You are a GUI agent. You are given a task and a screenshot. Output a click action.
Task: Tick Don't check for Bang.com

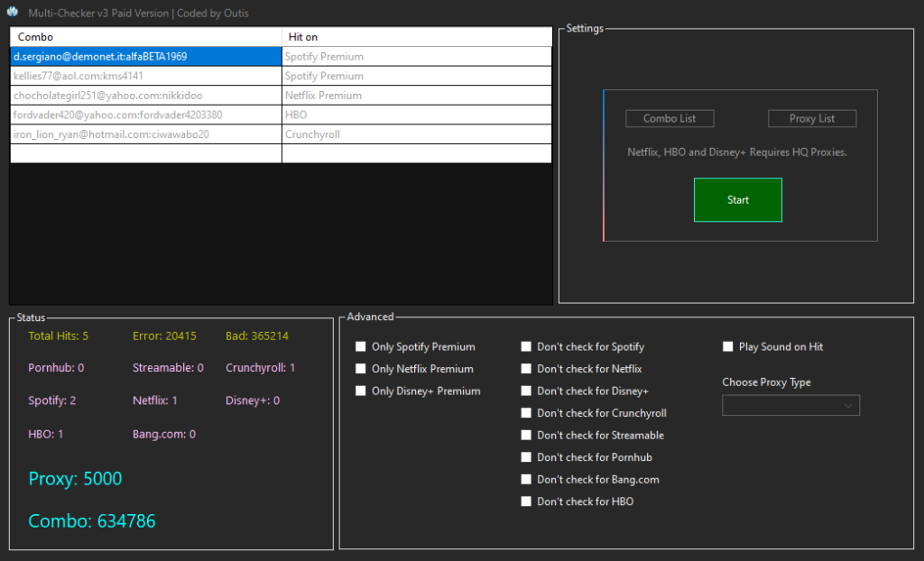pyautogui.click(x=526, y=479)
